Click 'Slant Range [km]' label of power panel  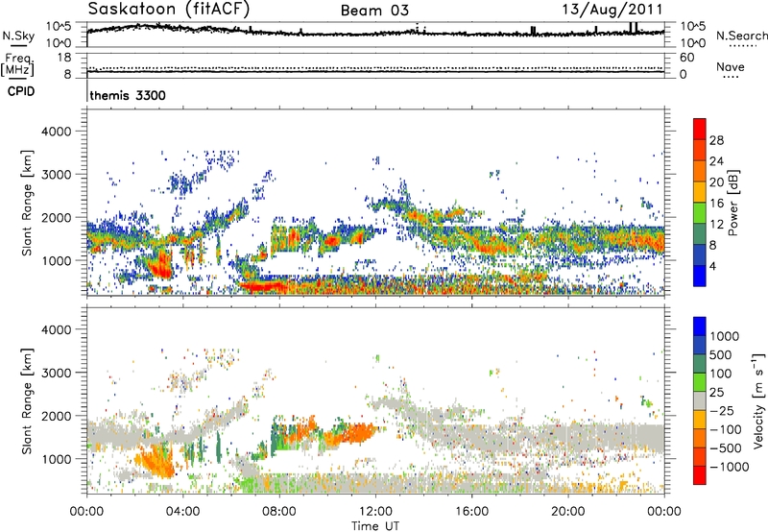(27, 203)
